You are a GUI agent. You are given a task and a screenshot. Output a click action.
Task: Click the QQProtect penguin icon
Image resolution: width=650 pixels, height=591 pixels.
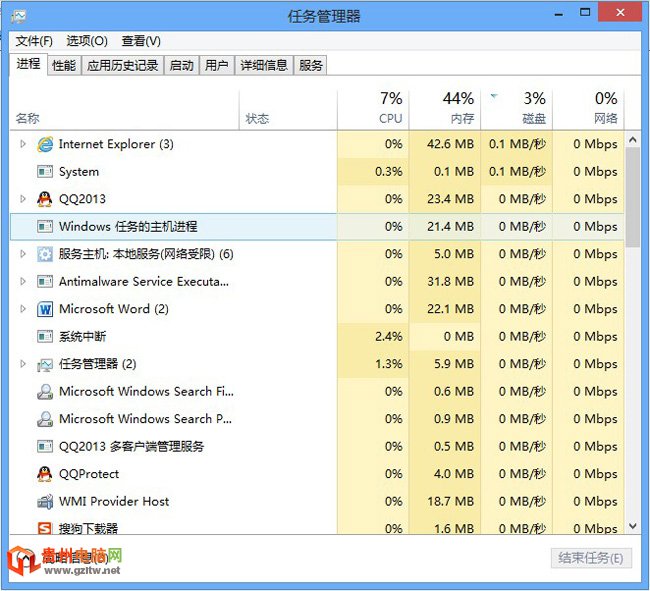[x=45, y=474]
